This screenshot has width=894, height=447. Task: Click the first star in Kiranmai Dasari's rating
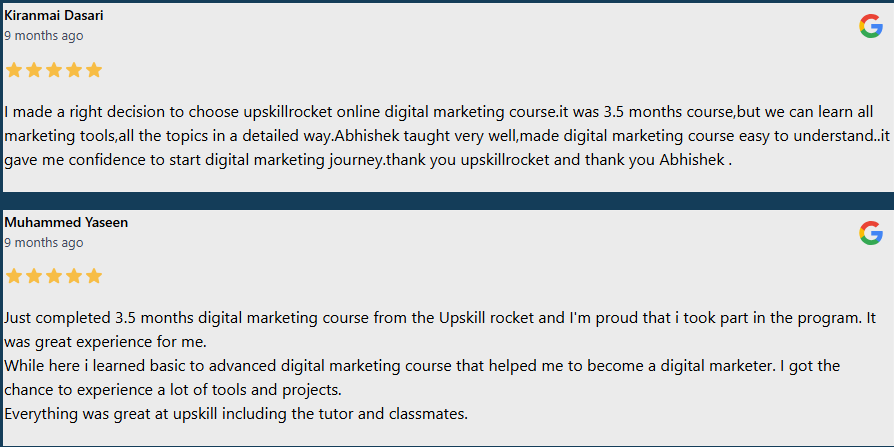14,70
